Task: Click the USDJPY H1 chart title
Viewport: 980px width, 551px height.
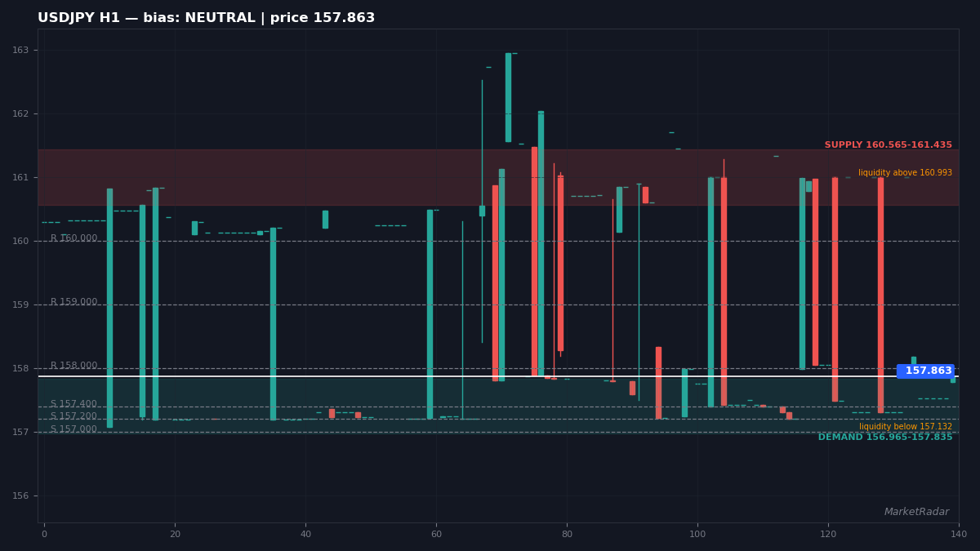Action: (x=207, y=18)
